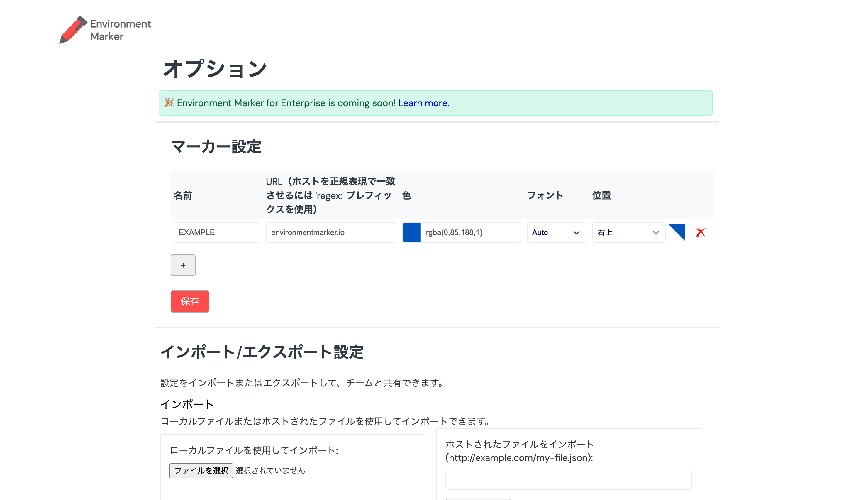Open the 右上 position dropdown
The image size is (868, 500).
tap(628, 232)
